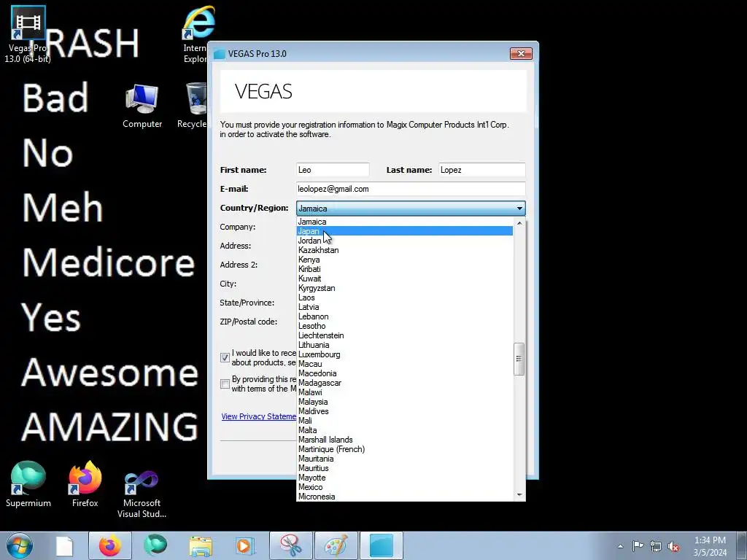The image size is (747, 560).
Task: Show hidden system tray icons
Action: (x=620, y=546)
